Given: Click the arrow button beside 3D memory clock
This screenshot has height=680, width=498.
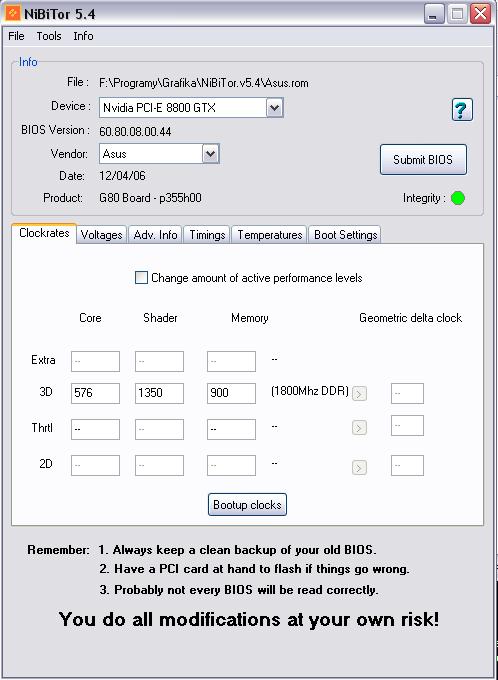Looking at the screenshot, I should click(x=359, y=394).
